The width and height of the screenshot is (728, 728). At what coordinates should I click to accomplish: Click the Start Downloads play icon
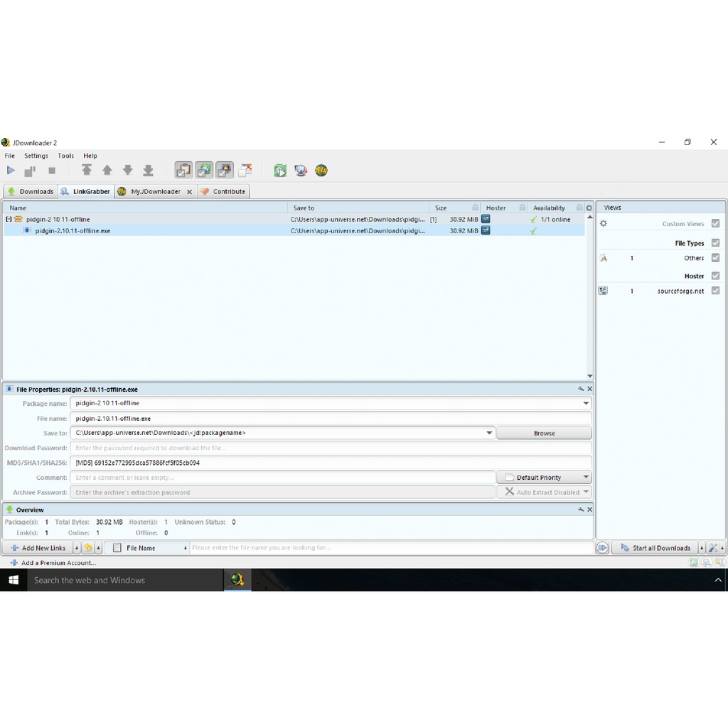coord(11,171)
